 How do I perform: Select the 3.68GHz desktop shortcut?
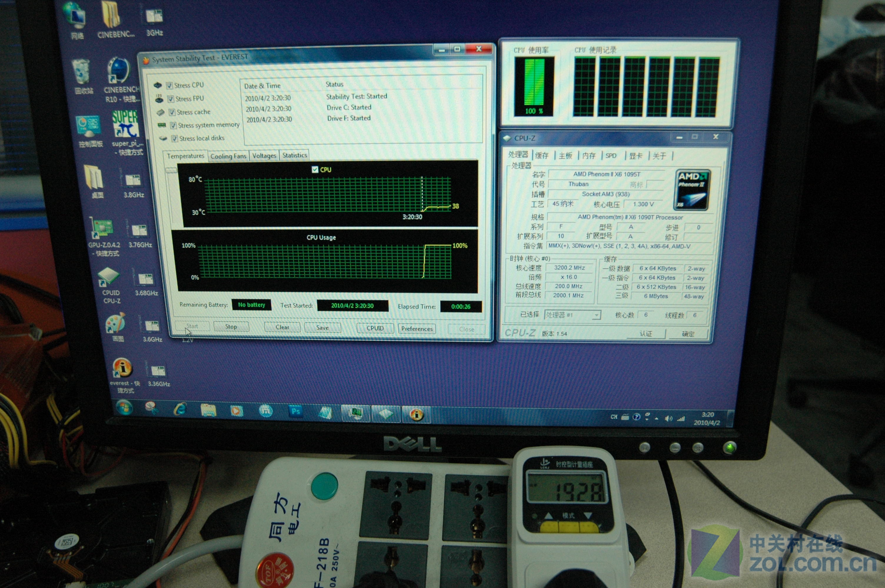pyautogui.click(x=146, y=284)
